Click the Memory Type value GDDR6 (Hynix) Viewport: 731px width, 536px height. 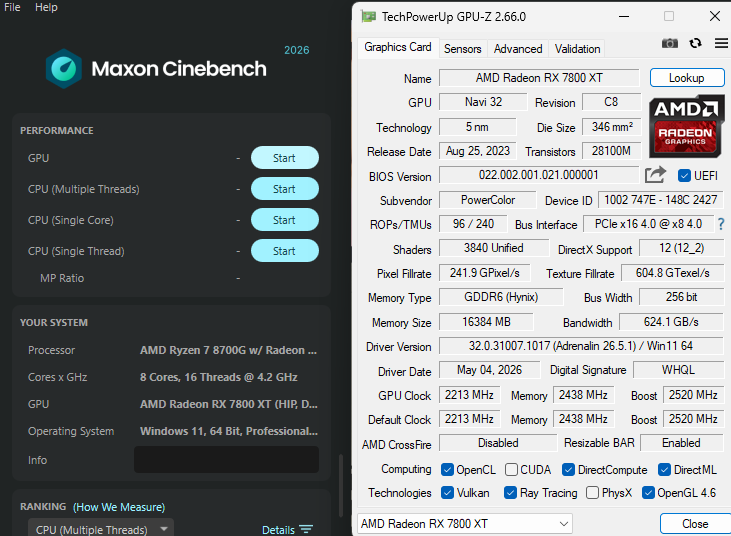(501, 297)
